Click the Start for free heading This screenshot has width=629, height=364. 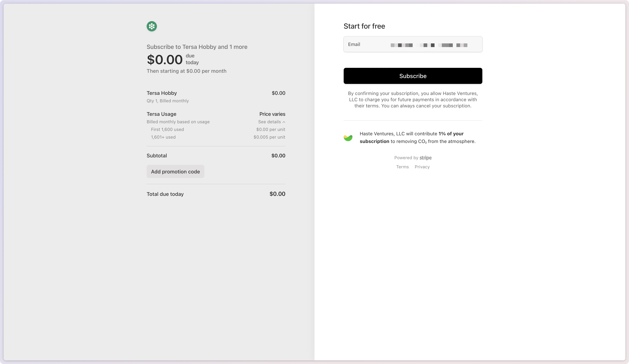click(x=364, y=26)
